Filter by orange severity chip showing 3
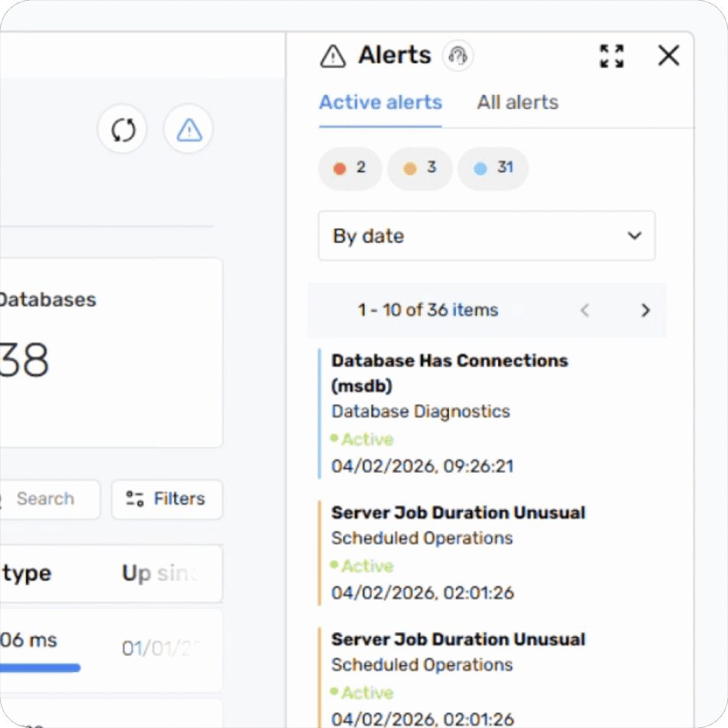 420,168
